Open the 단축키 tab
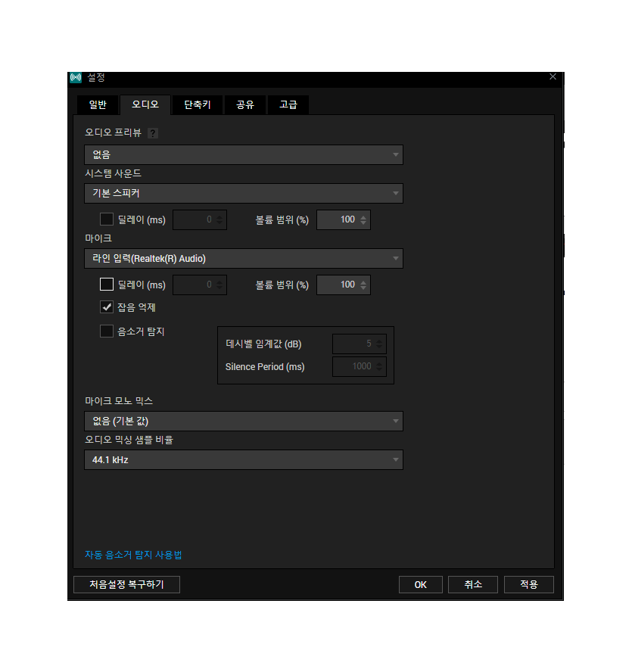 point(198,104)
